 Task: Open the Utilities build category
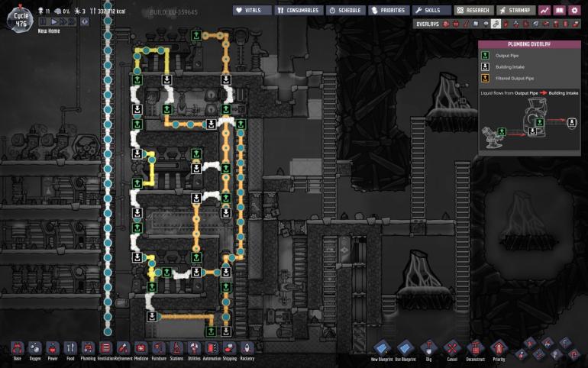[x=194, y=350]
